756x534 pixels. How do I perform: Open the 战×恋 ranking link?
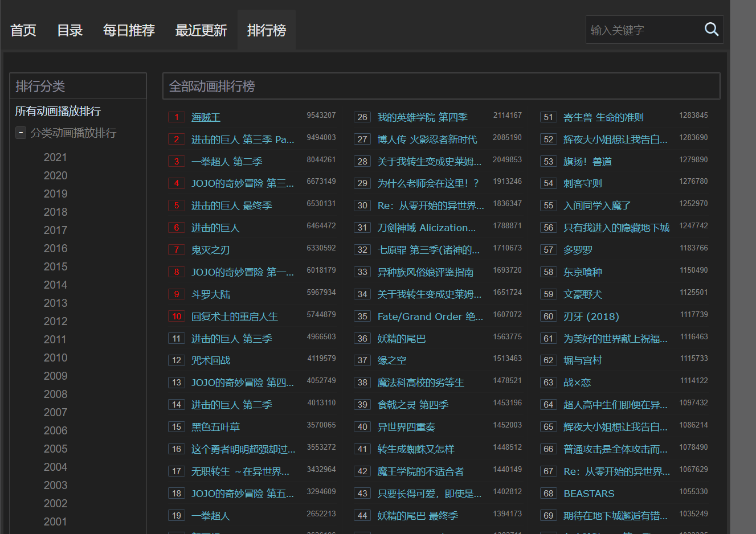click(577, 383)
